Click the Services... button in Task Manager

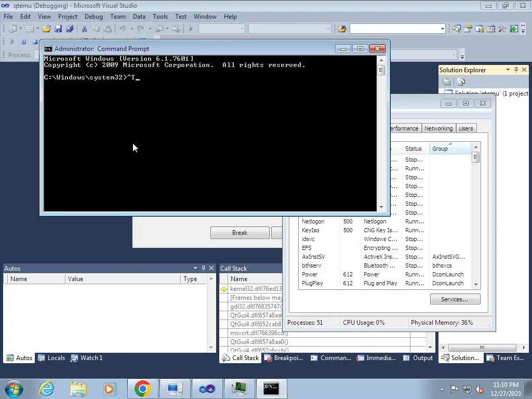click(x=455, y=299)
